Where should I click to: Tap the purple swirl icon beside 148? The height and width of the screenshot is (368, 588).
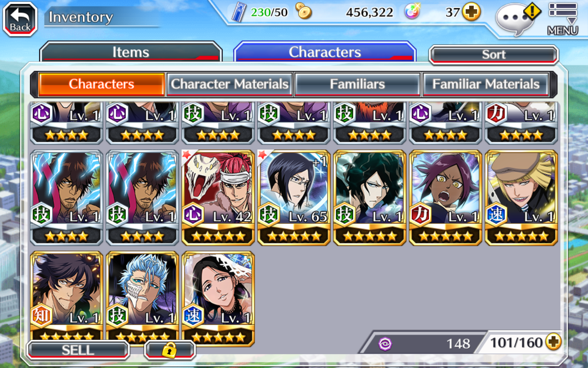pos(384,343)
